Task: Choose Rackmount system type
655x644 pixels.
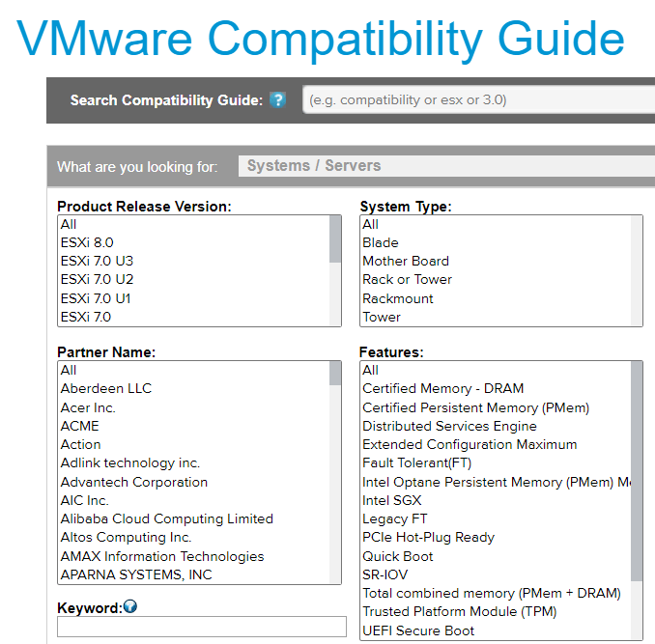Action: pyautogui.click(x=496, y=298)
